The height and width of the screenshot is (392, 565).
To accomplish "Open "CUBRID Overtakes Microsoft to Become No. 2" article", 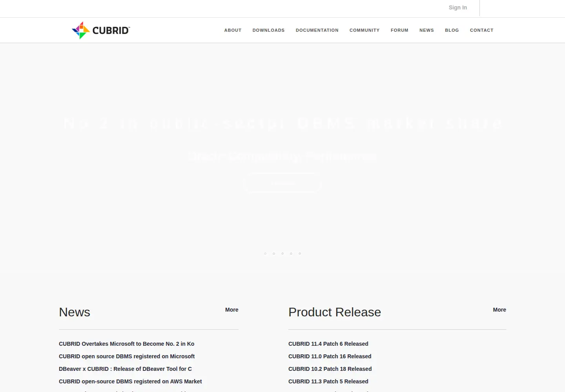I will click(126, 344).
